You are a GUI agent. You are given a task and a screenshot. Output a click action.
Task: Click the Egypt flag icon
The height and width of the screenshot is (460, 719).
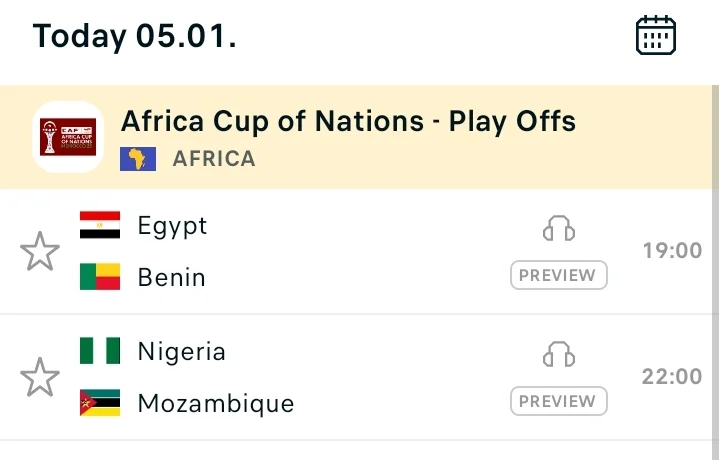(100, 226)
